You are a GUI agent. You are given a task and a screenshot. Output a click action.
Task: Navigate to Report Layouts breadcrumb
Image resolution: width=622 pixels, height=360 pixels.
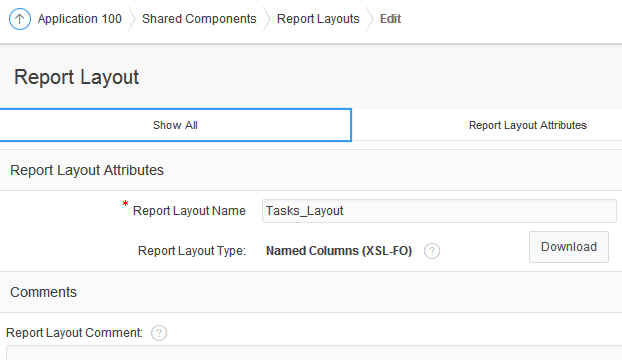(x=318, y=19)
